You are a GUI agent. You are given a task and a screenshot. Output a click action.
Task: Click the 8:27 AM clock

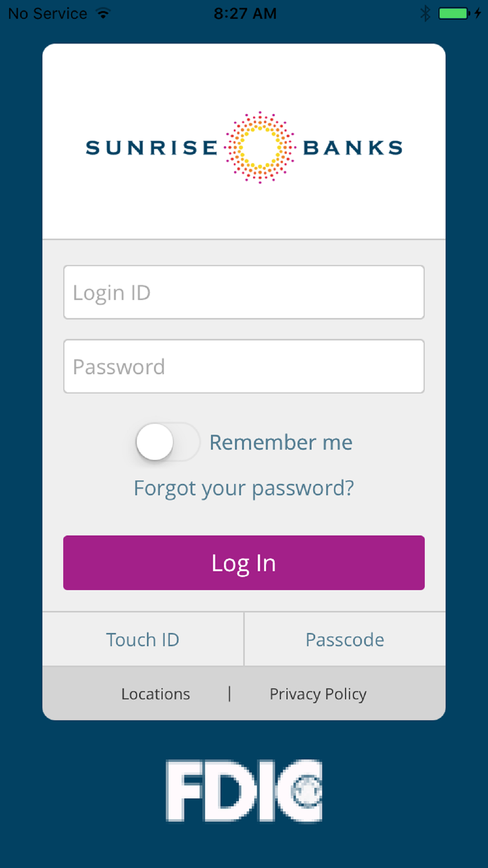(244, 13)
